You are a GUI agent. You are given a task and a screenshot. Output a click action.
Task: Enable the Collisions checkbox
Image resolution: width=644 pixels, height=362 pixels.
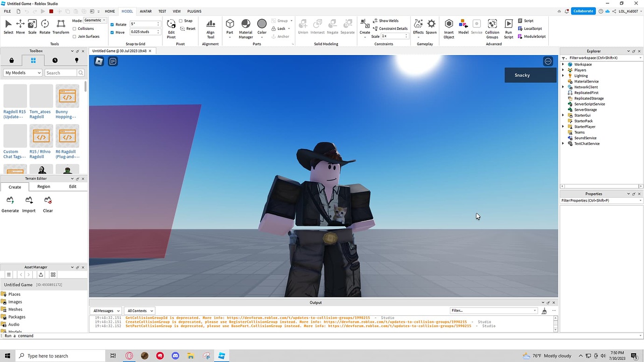(75, 28)
